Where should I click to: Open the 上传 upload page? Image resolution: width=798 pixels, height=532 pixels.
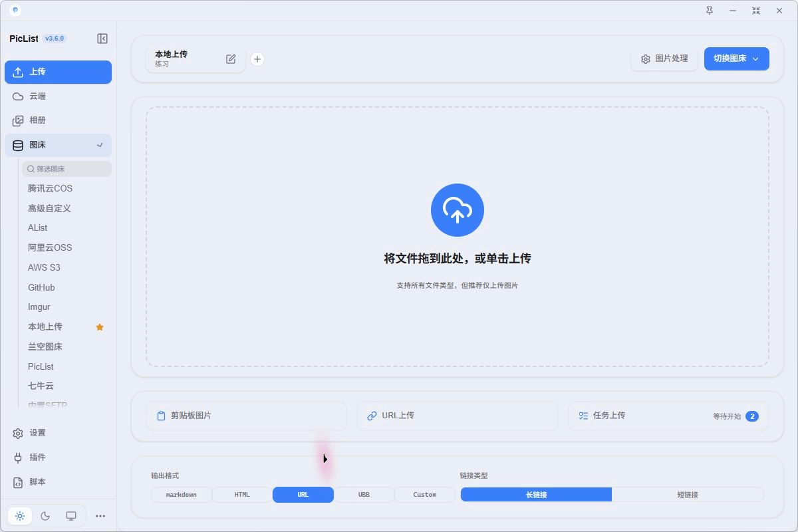click(x=58, y=72)
